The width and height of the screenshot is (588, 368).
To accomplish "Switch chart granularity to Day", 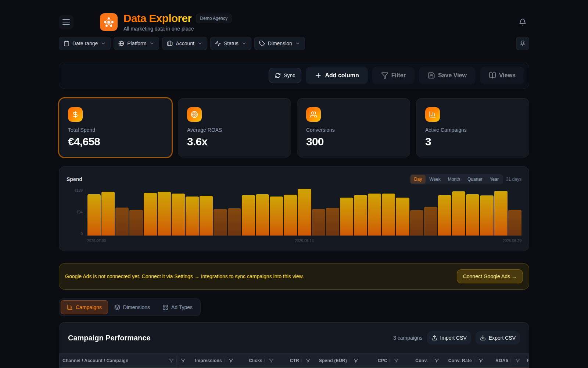I will point(418,179).
